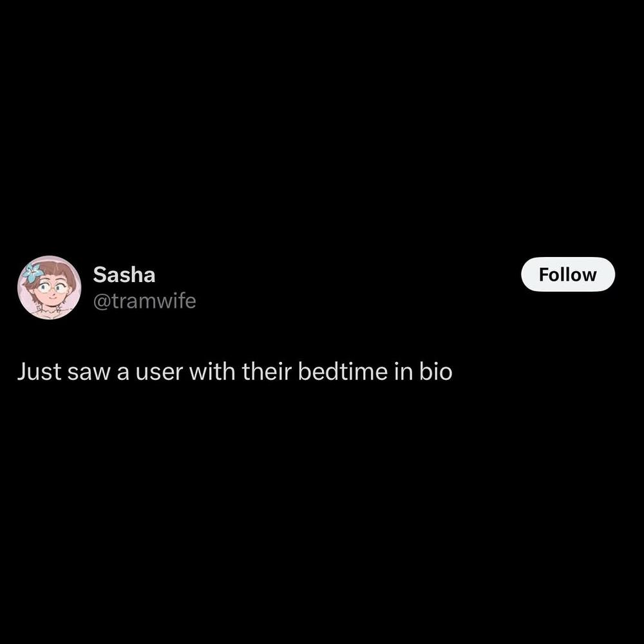Click the white pill-shaped Follow button

(567, 274)
